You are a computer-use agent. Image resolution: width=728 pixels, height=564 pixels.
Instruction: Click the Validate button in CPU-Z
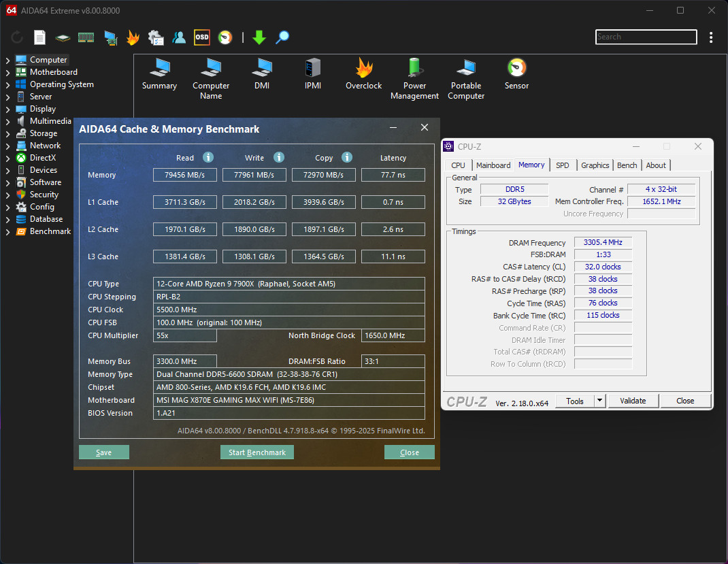click(633, 401)
